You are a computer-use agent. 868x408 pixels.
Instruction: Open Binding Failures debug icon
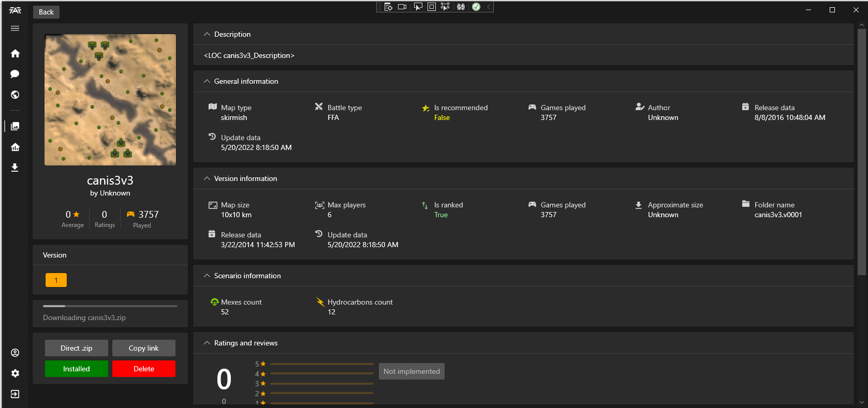click(461, 7)
